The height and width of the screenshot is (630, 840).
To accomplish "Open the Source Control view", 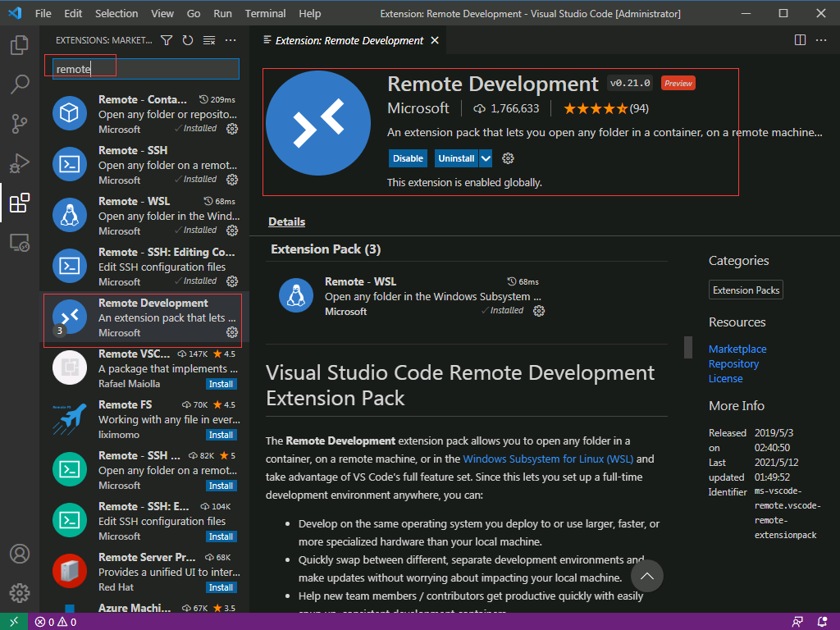I will tap(20, 124).
